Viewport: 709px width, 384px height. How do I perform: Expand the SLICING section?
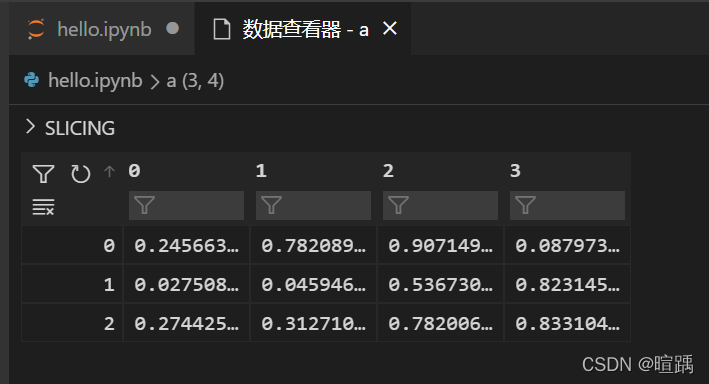(x=70, y=128)
